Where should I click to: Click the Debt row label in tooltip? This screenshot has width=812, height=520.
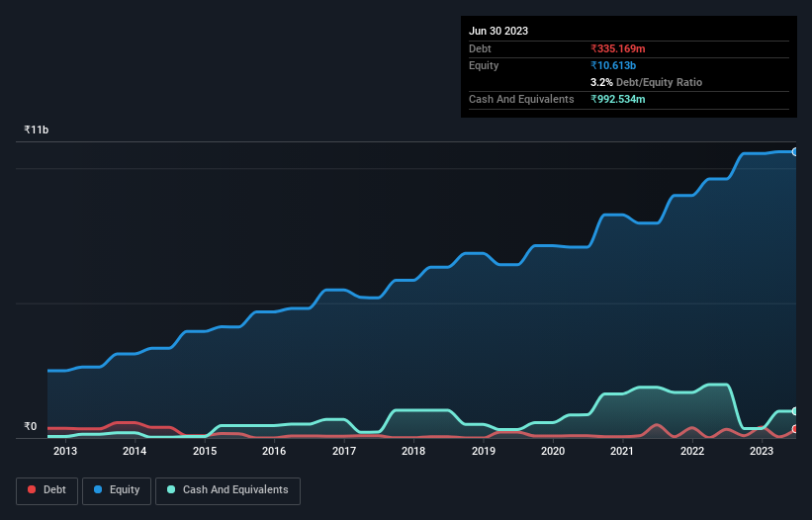pos(480,48)
